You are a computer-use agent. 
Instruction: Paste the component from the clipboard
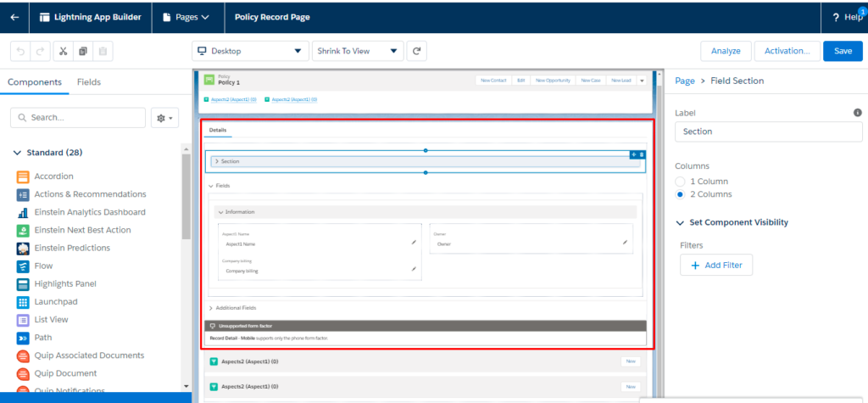point(103,51)
